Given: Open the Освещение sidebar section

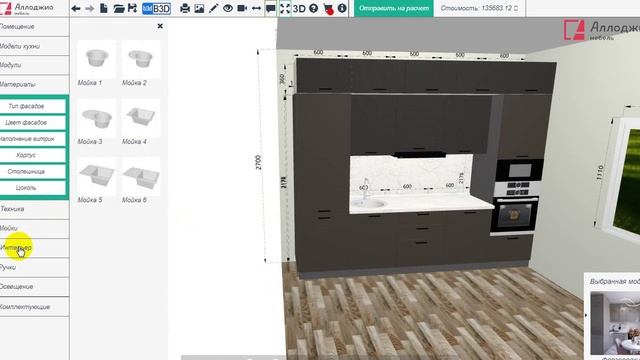Looking at the screenshot, I should 34,287.
